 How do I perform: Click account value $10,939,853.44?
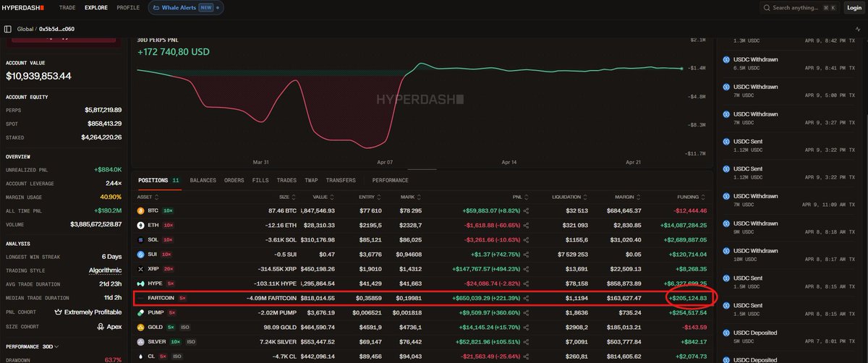pyautogui.click(x=38, y=76)
